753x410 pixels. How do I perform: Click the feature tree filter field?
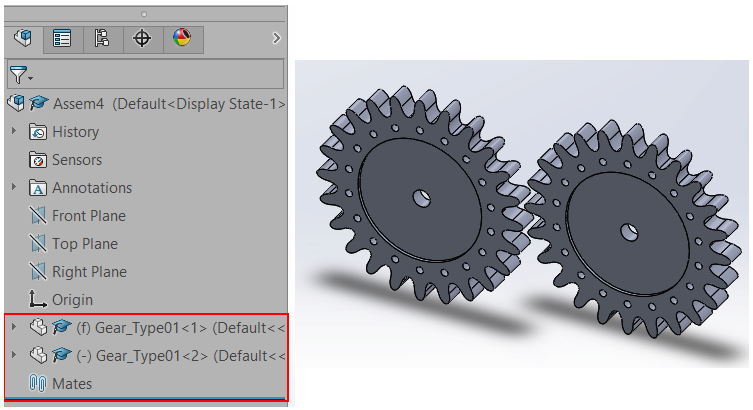[x=145, y=74]
